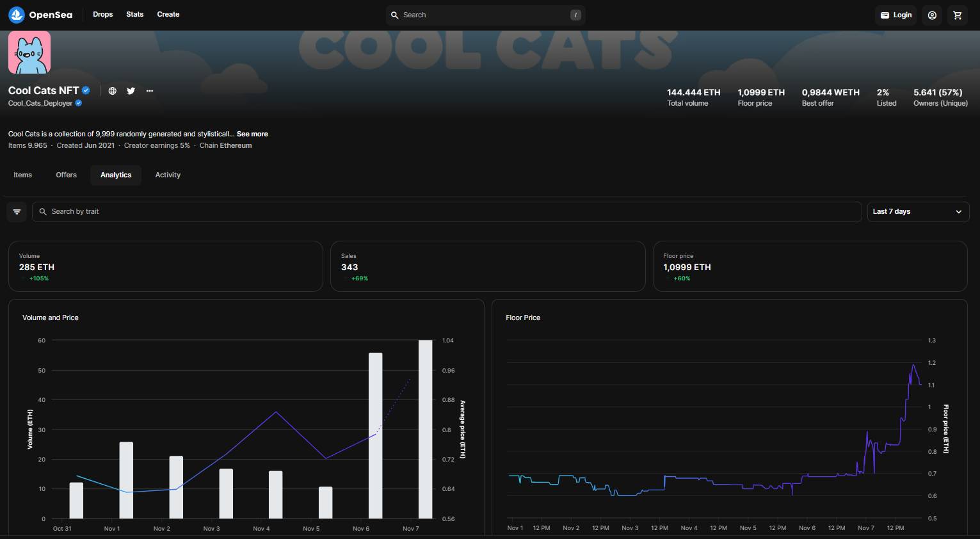The image size is (980, 539).
Task: Click the +69% sales change
Action: click(360, 278)
